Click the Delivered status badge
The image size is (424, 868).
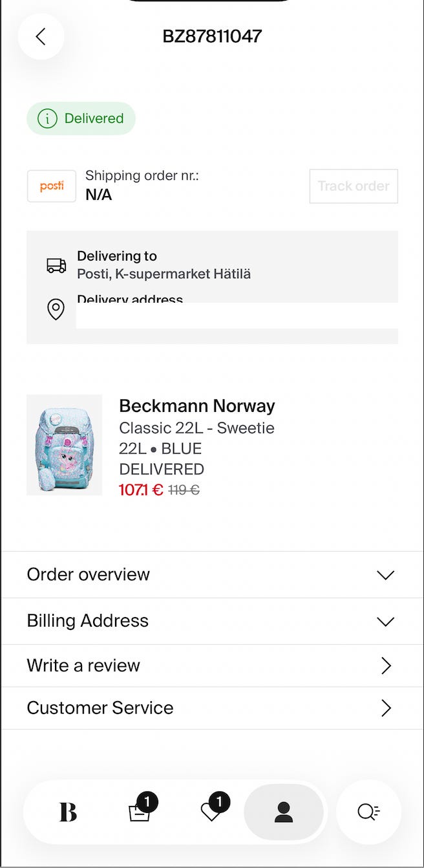pyautogui.click(x=81, y=118)
